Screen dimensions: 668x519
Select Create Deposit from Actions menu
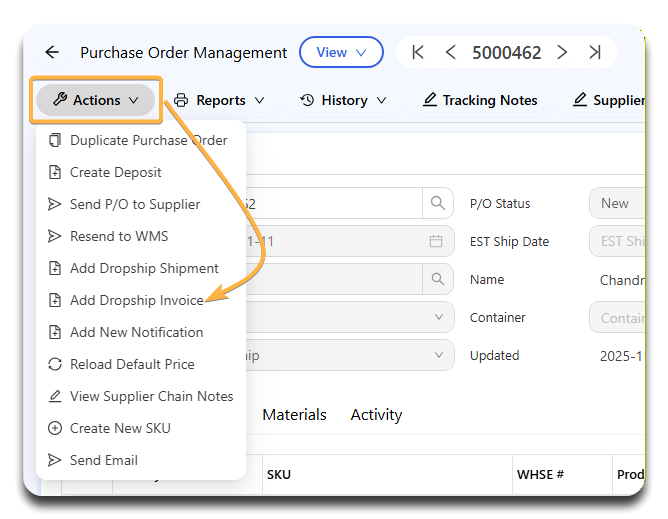[x=115, y=172]
